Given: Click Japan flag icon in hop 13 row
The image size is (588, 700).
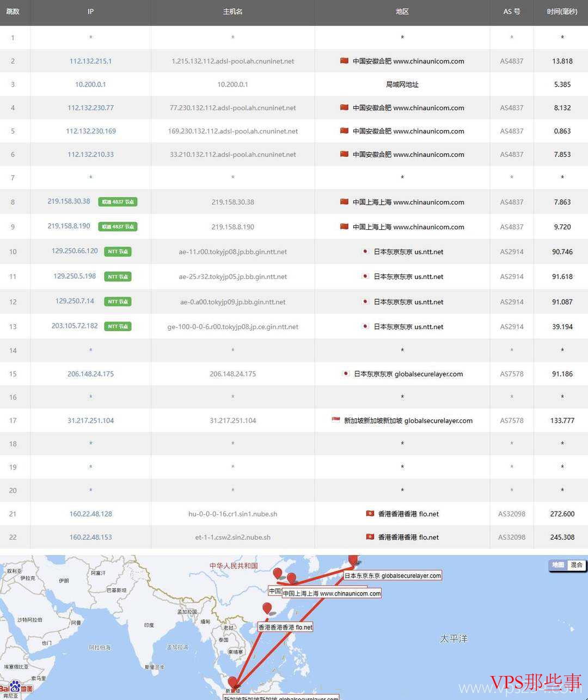Looking at the screenshot, I should (x=366, y=326).
